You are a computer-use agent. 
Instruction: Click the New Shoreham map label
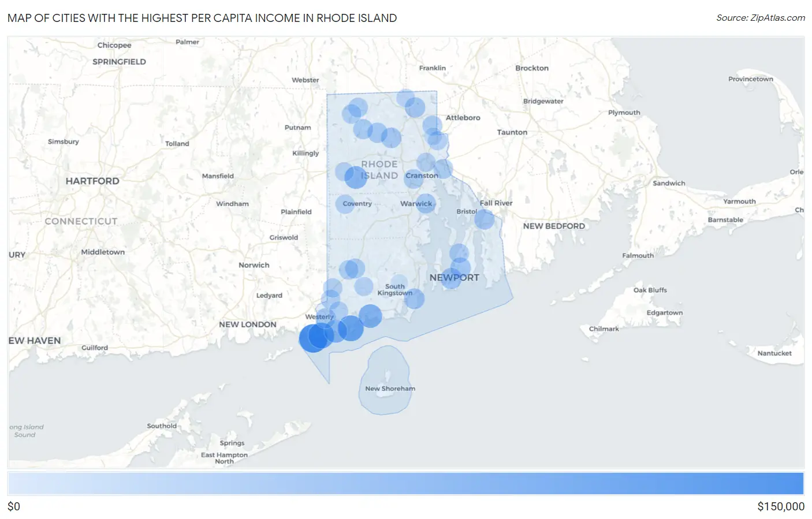point(390,389)
